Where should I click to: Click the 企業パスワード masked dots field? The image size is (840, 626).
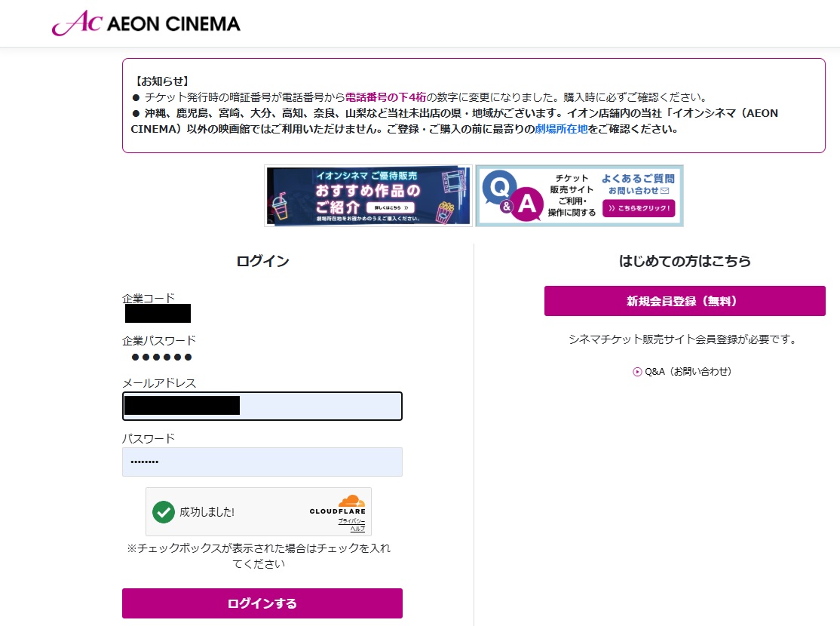coord(161,357)
